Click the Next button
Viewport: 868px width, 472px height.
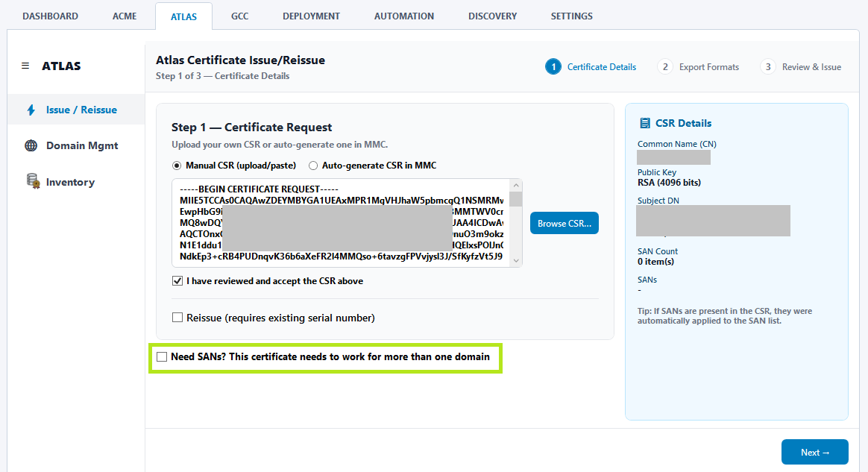coord(815,452)
